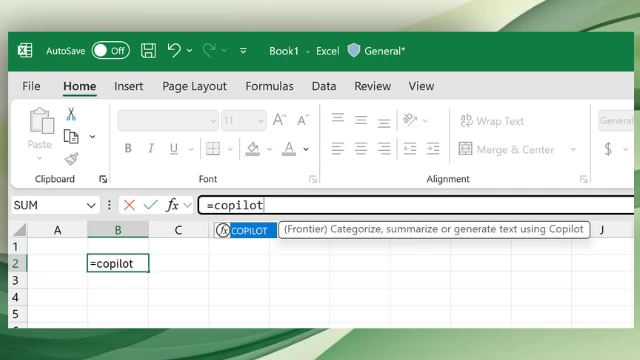
Task: Click the Copy icon
Action: [71, 136]
